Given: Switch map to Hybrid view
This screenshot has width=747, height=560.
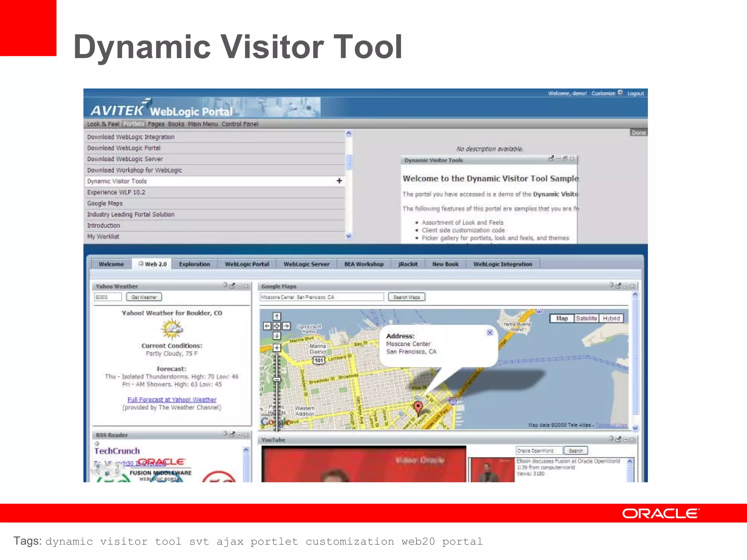Looking at the screenshot, I should tap(611, 318).
